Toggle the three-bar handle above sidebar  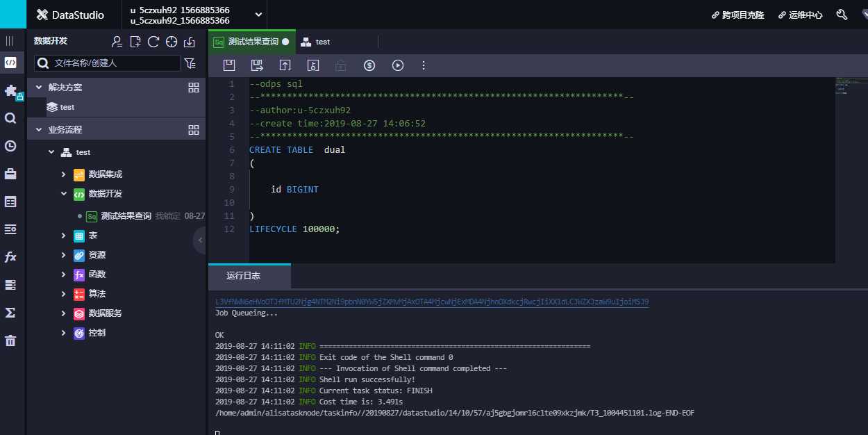pyautogui.click(x=10, y=41)
